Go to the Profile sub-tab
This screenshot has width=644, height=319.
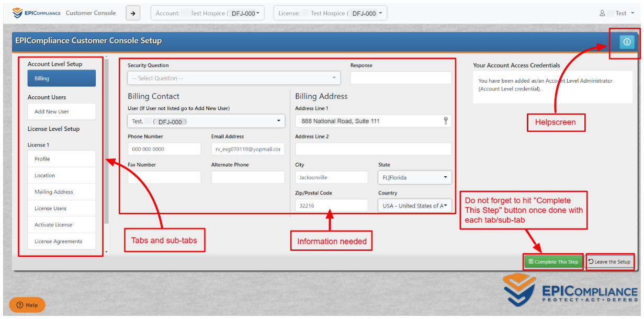pos(62,159)
